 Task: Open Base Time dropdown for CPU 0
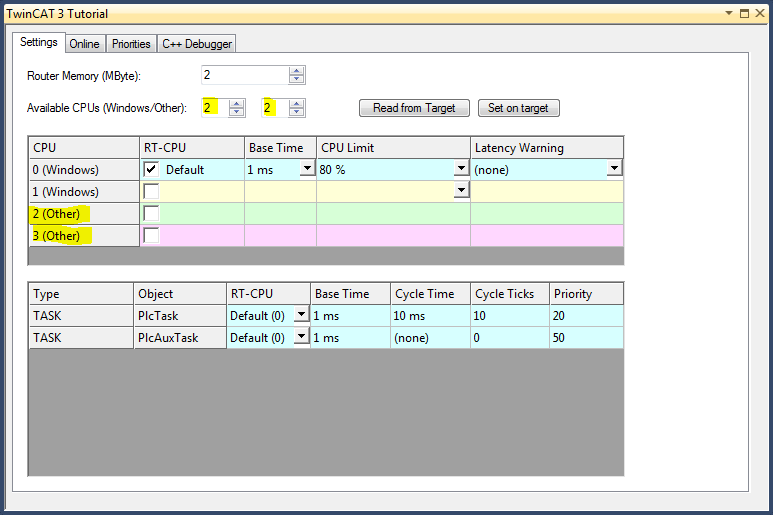point(308,169)
